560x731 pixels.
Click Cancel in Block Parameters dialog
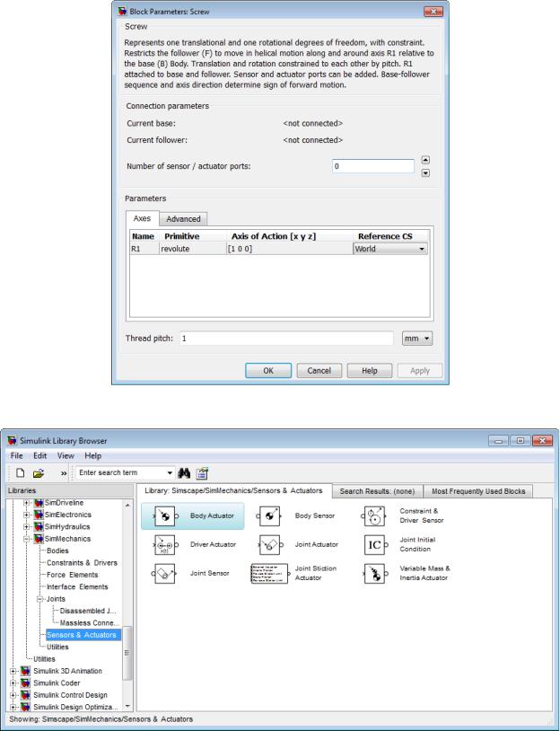click(x=319, y=371)
